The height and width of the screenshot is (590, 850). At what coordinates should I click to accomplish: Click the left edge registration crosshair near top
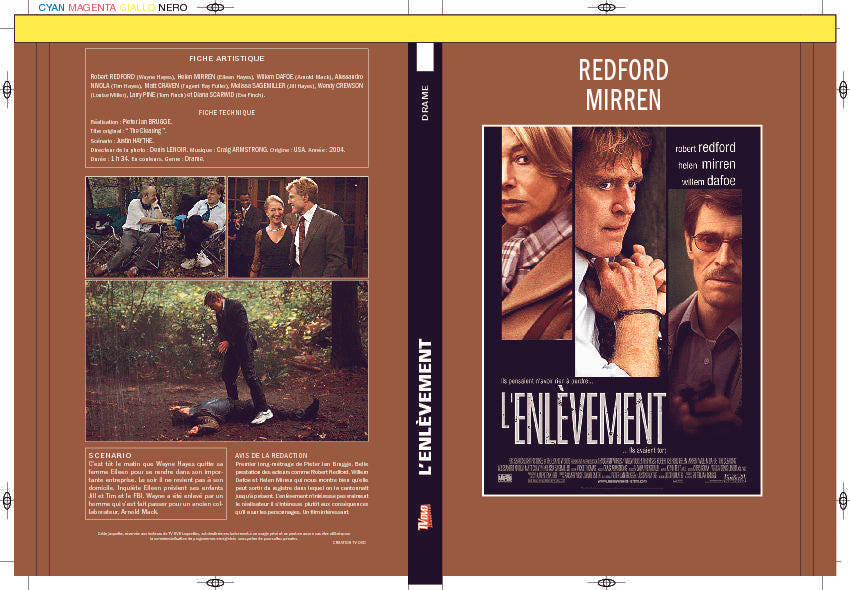tap(7, 90)
